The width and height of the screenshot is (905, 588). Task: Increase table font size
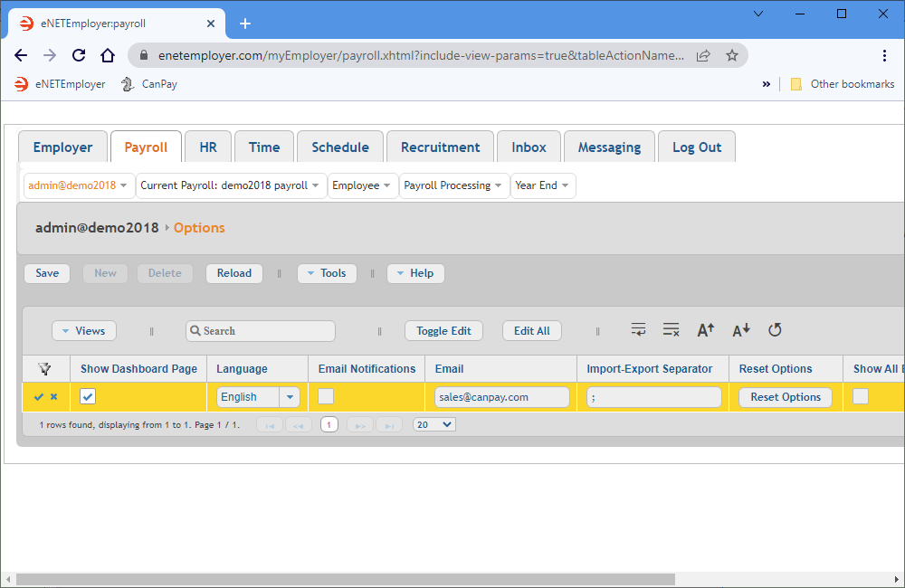click(x=706, y=330)
